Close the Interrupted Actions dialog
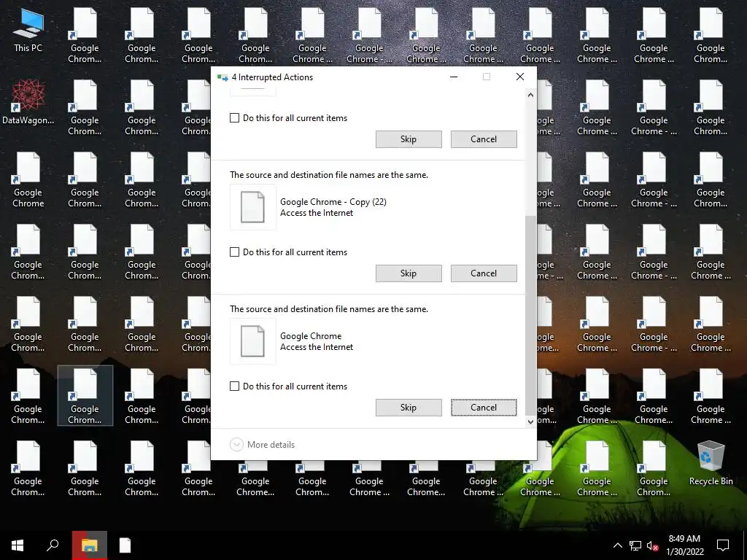Screen dimensions: 747x560 519,77
